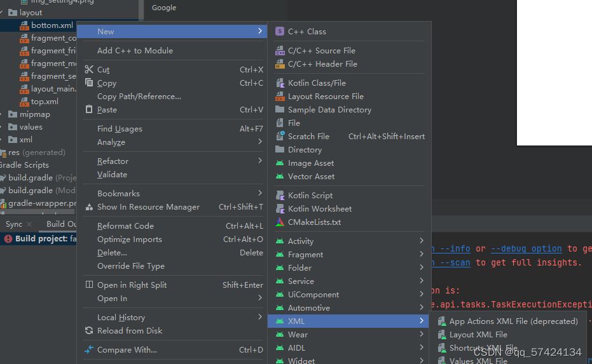Click the Open in Right Split icon
The height and width of the screenshot is (364, 592).
(89, 285)
